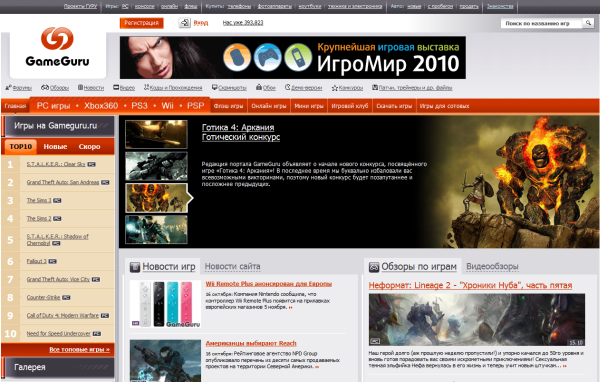Open Онлайн игры menu item
The image size is (600, 382).
point(269,106)
